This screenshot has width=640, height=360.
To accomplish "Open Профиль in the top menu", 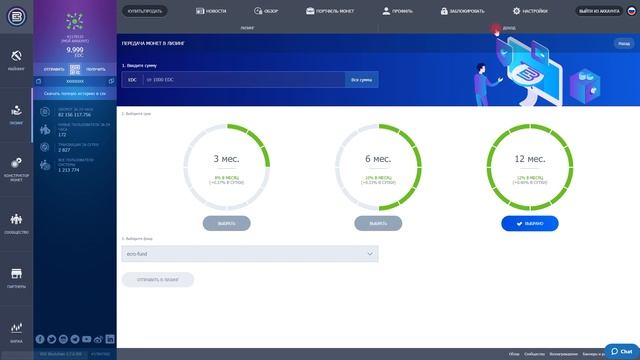I will tap(397, 11).
